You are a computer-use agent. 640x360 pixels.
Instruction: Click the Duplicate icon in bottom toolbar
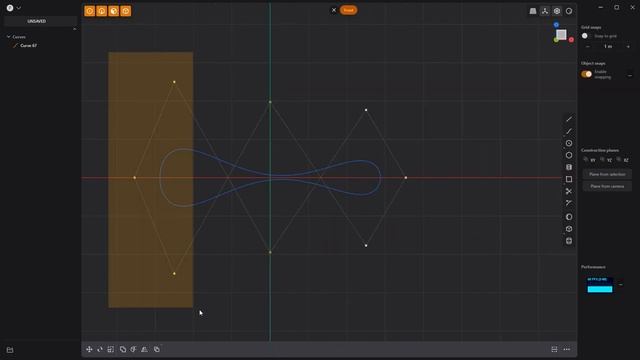(x=123, y=349)
